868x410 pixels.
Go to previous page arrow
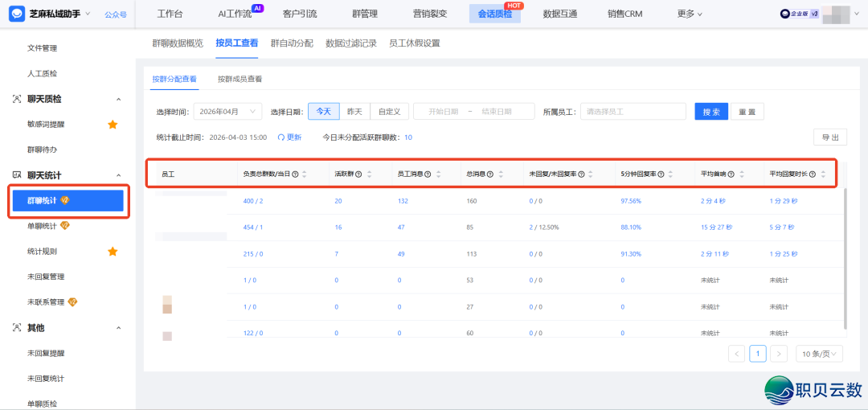point(737,354)
